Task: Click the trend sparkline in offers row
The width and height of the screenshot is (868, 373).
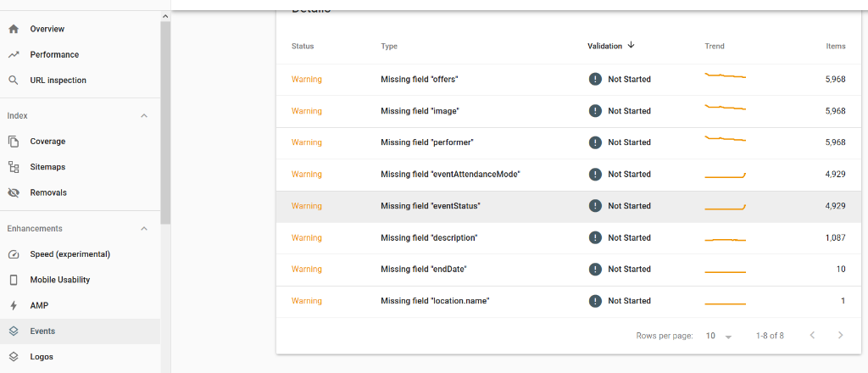Action: click(726, 75)
